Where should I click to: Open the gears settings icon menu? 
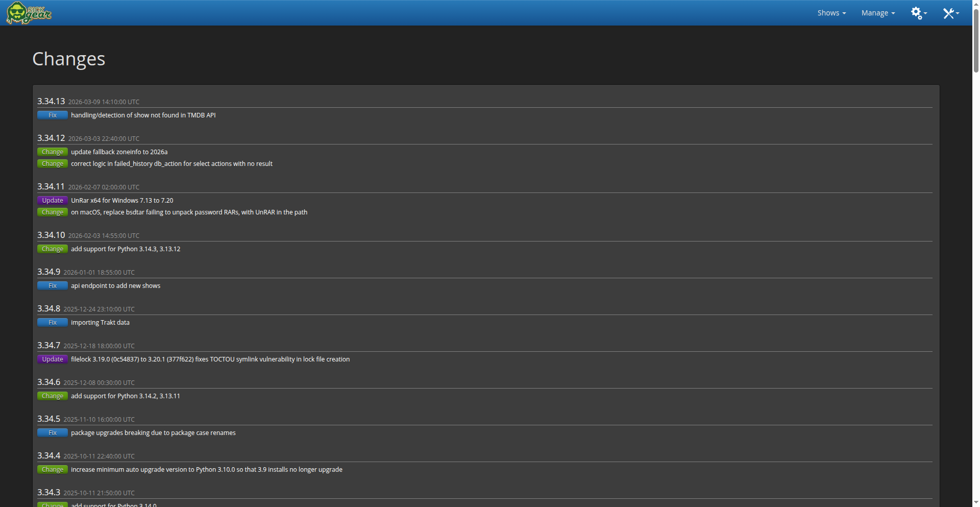pyautogui.click(x=918, y=13)
